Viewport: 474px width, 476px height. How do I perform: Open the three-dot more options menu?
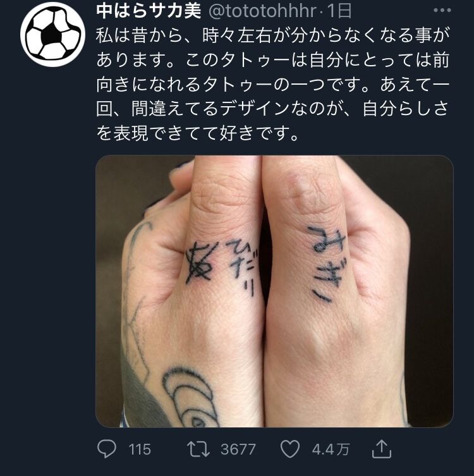442,10
